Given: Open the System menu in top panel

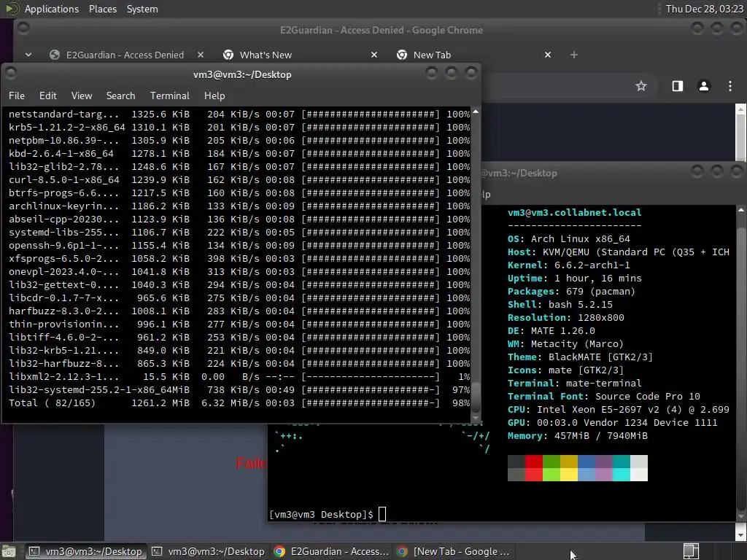Looking at the screenshot, I should click(142, 9).
